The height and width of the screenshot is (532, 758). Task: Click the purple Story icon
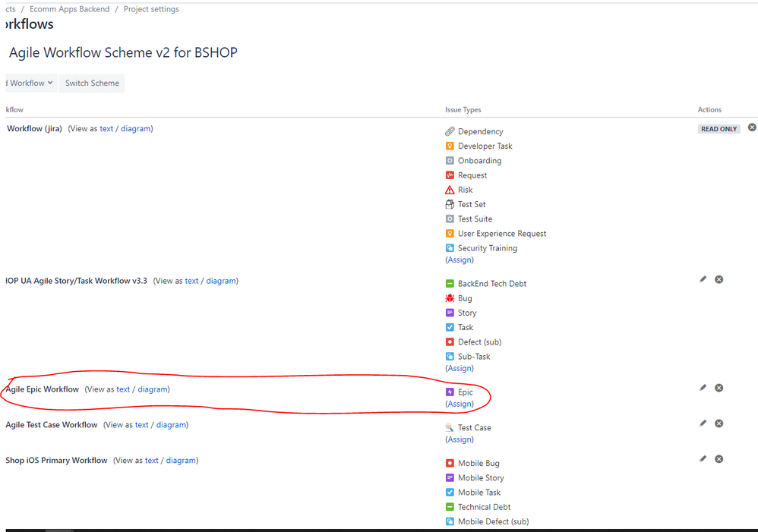pos(450,313)
